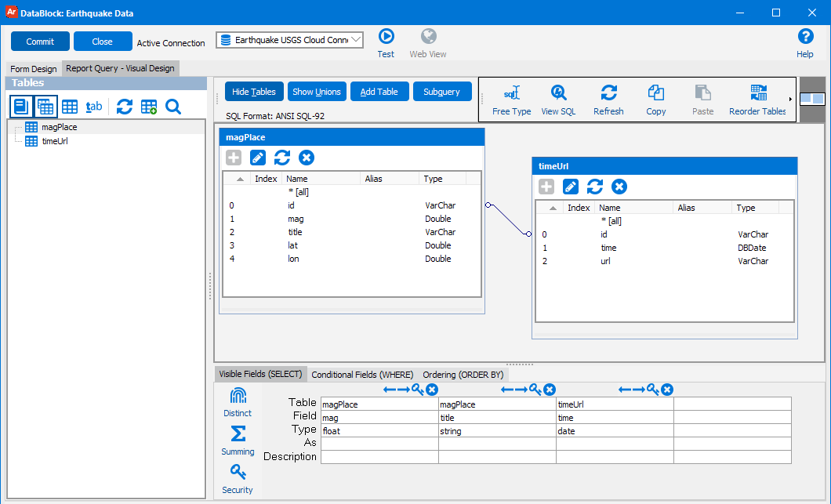831x504 pixels.
Task: Switch to Form Design tab
Action: click(34, 69)
